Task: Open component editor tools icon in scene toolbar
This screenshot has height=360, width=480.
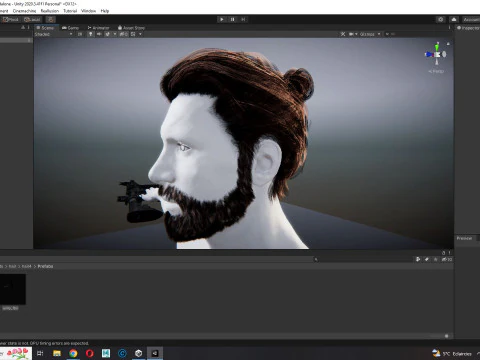Action: pos(343,34)
